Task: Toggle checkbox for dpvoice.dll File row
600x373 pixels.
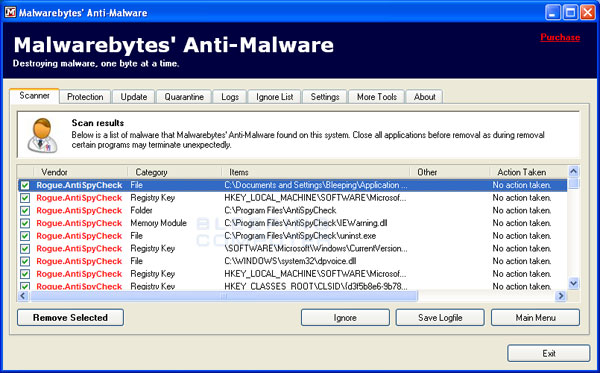Action: pos(25,261)
